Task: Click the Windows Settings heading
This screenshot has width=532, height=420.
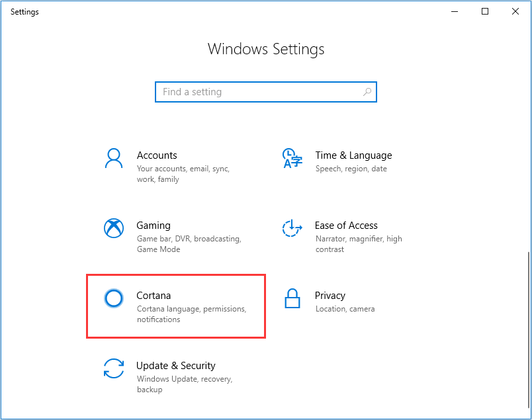Action: coord(266,49)
